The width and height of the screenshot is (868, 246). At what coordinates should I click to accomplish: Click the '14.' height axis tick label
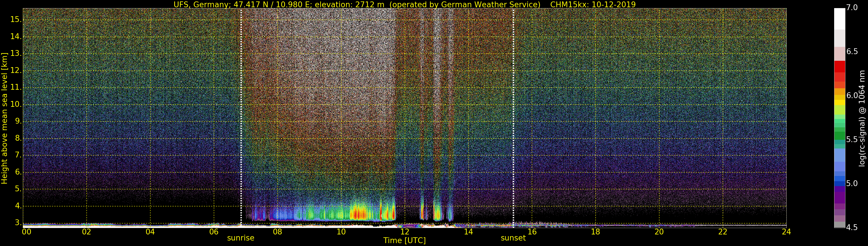pyautogui.click(x=16, y=36)
